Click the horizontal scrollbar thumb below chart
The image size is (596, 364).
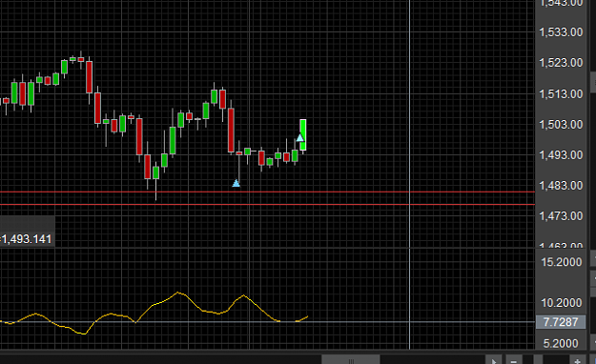tap(351, 360)
